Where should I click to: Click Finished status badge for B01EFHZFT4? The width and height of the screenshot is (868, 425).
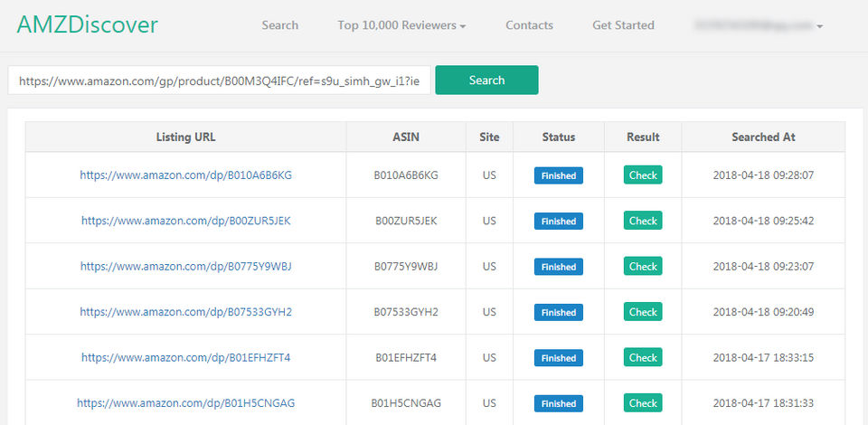559,358
